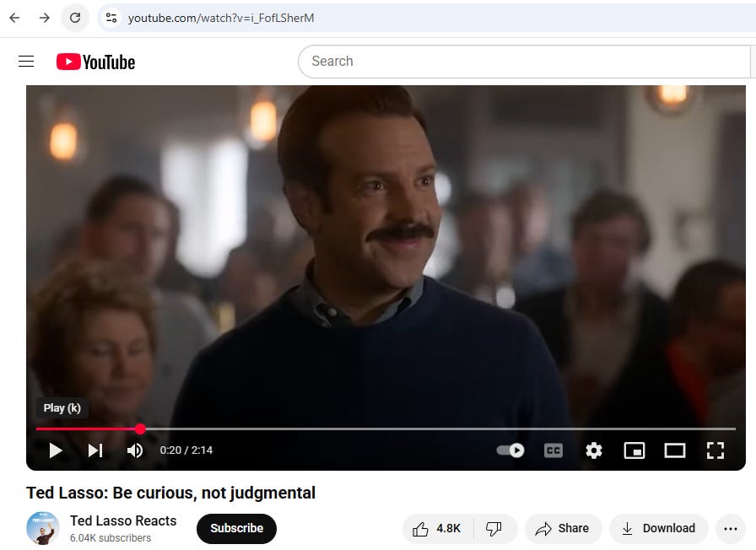Open the Ted Lasso Reacts channel name
756x550 pixels.
[x=123, y=520]
